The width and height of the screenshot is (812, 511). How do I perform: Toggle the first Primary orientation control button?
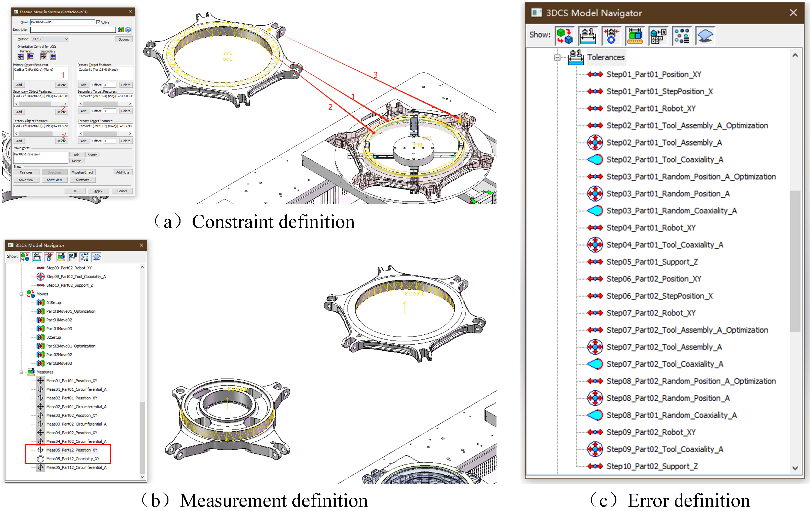click(x=21, y=57)
